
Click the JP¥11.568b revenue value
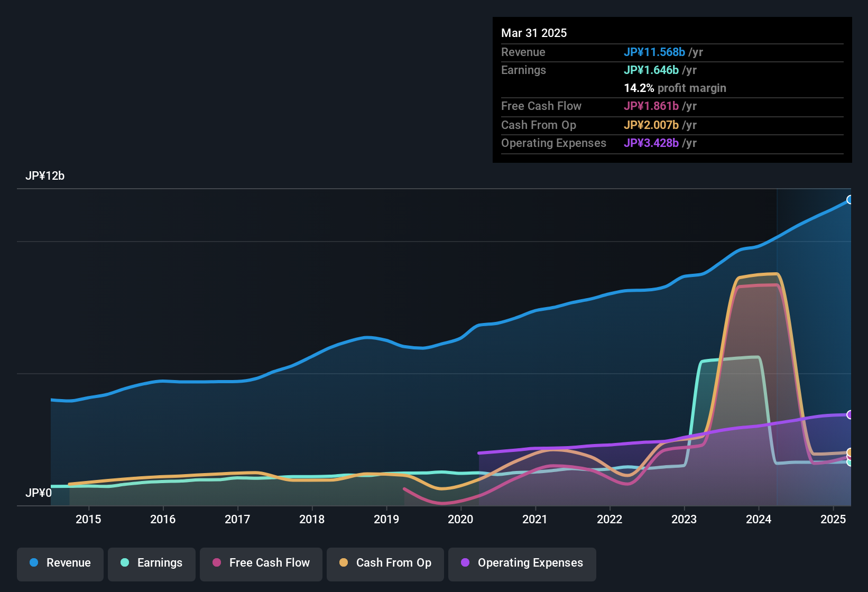[655, 52]
